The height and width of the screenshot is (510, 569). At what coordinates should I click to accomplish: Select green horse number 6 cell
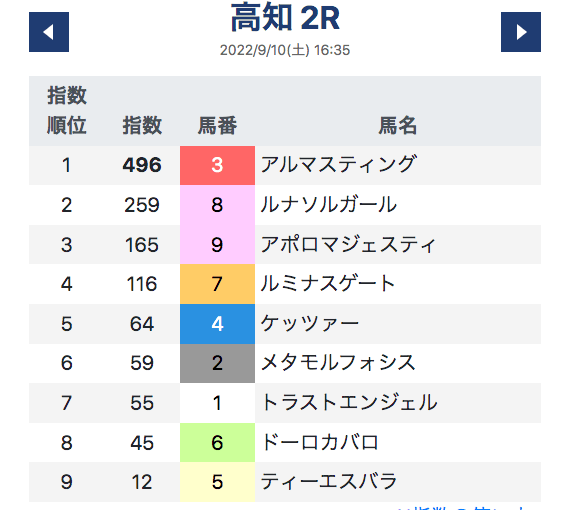click(217, 442)
